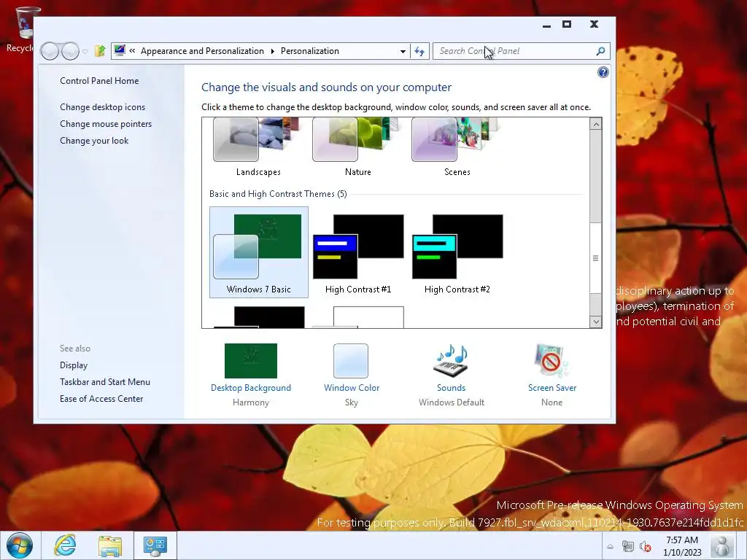Click the Window Color text link
Image resolution: width=747 pixels, height=560 pixels.
pyautogui.click(x=352, y=388)
